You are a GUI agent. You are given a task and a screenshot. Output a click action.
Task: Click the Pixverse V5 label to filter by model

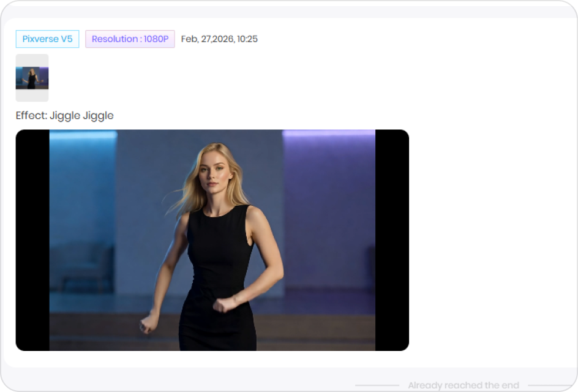coord(47,39)
